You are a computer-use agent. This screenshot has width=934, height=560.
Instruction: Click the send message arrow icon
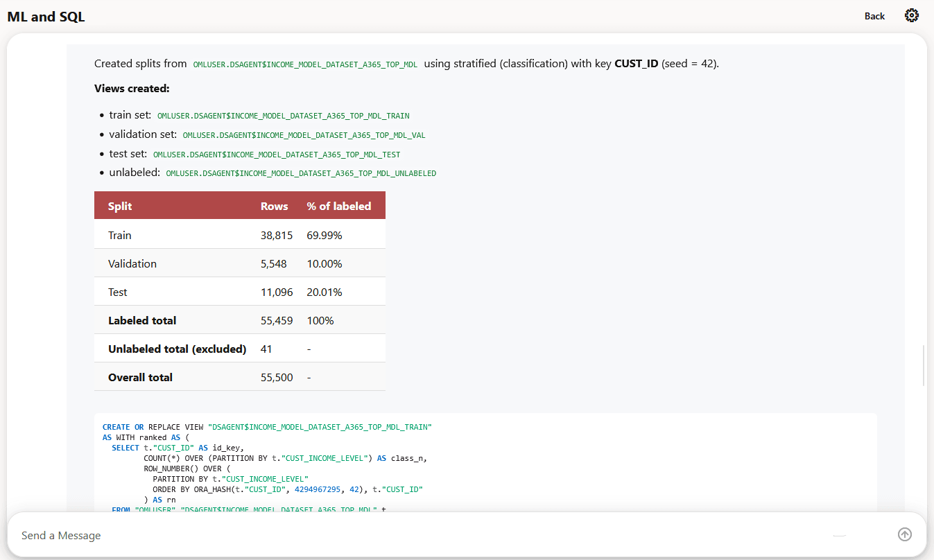905,534
